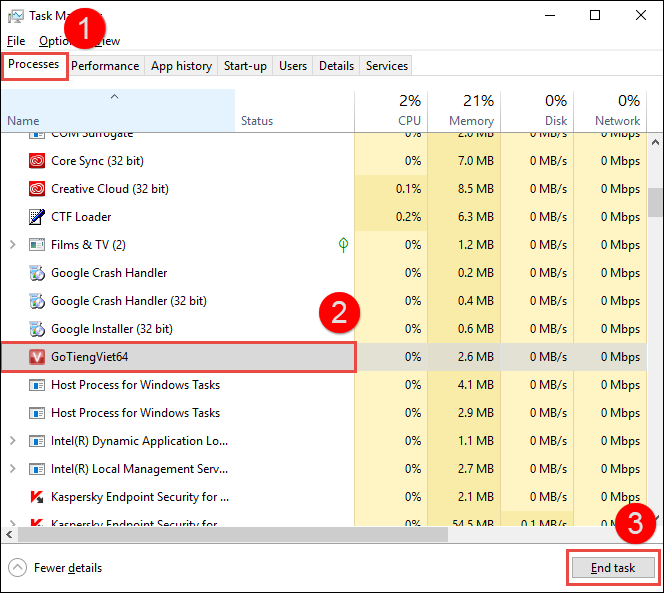
Task: Click the GoTiengViet64 red V icon
Action: [37, 357]
